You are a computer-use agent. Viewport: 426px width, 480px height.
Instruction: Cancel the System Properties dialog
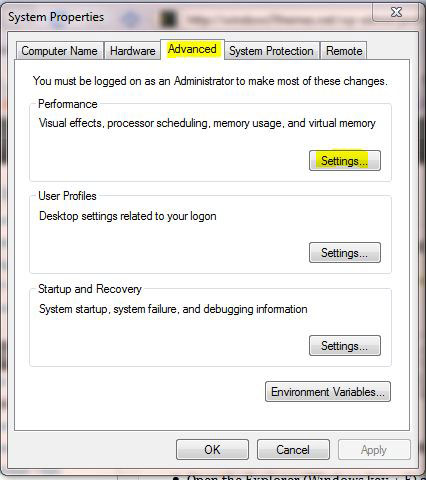tap(293, 450)
